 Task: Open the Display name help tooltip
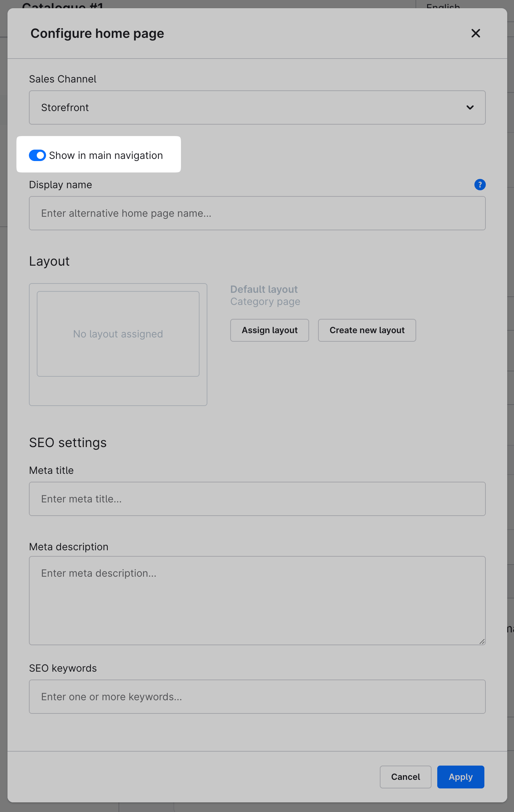(480, 185)
